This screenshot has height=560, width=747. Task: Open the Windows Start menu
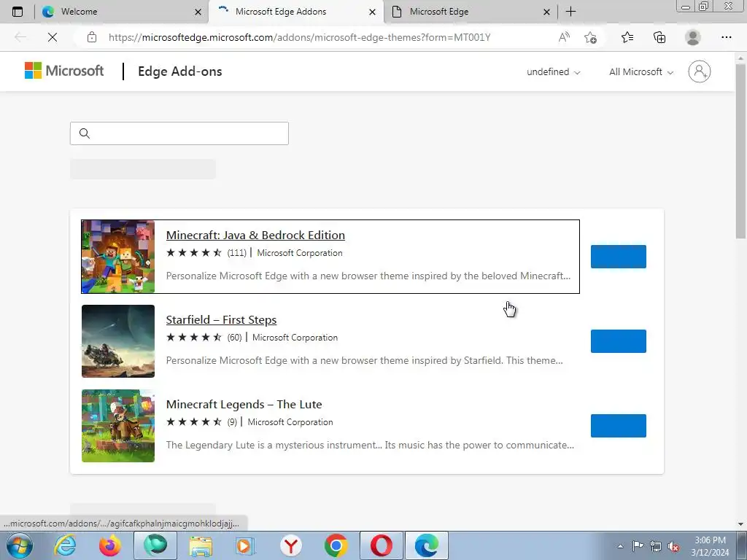(x=20, y=545)
